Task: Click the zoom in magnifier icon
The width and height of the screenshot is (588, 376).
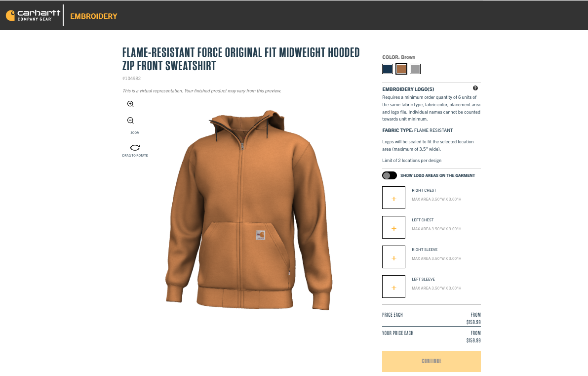Action: pyautogui.click(x=130, y=104)
